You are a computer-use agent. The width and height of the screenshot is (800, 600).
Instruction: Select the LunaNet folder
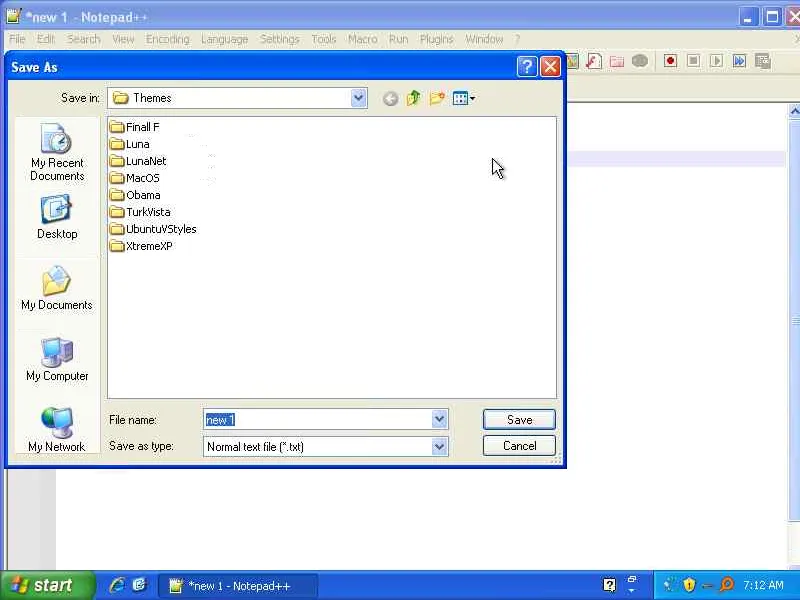pos(138,161)
